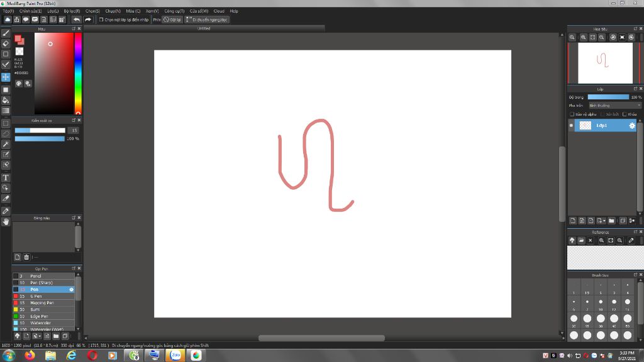644x362 pixels.
Task: Open the cloud icon in top toolbar
Action: coord(8,19)
